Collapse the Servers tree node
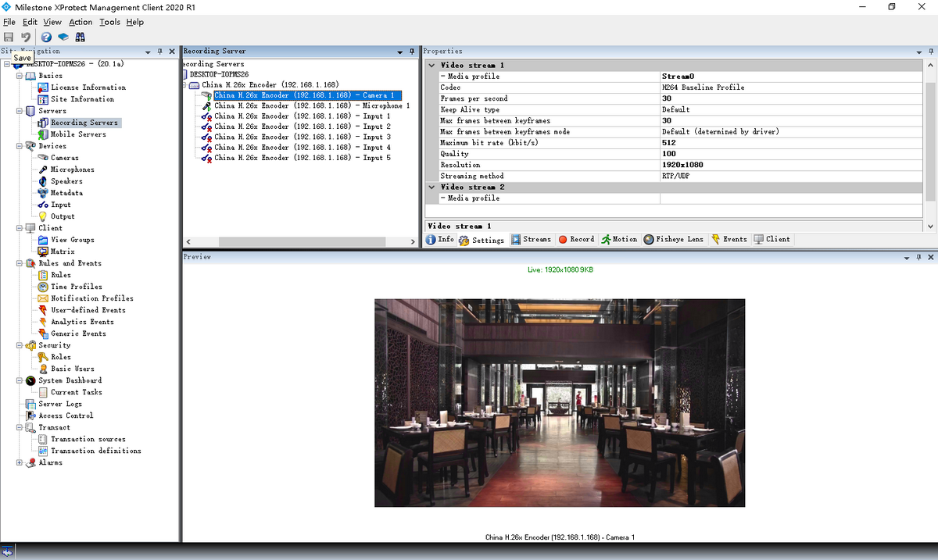Viewport: 938px width, 560px height. click(x=20, y=111)
